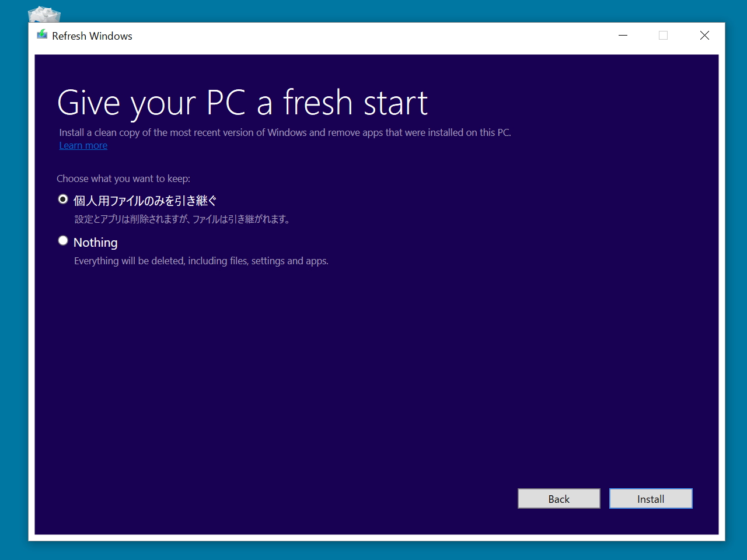Viewport: 747px width, 560px height.
Task: Open the Recycle Bin on the desktop
Action: pos(44,14)
